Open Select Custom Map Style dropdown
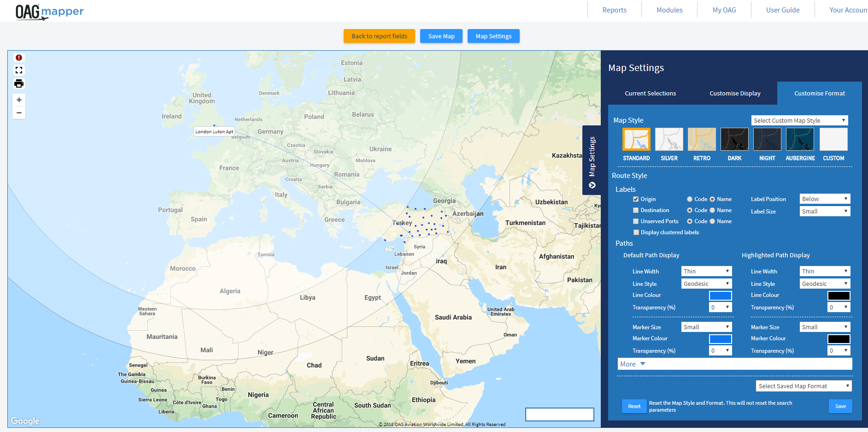Image resolution: width=868 pixels, height=432 pixels. coord(799,120)
